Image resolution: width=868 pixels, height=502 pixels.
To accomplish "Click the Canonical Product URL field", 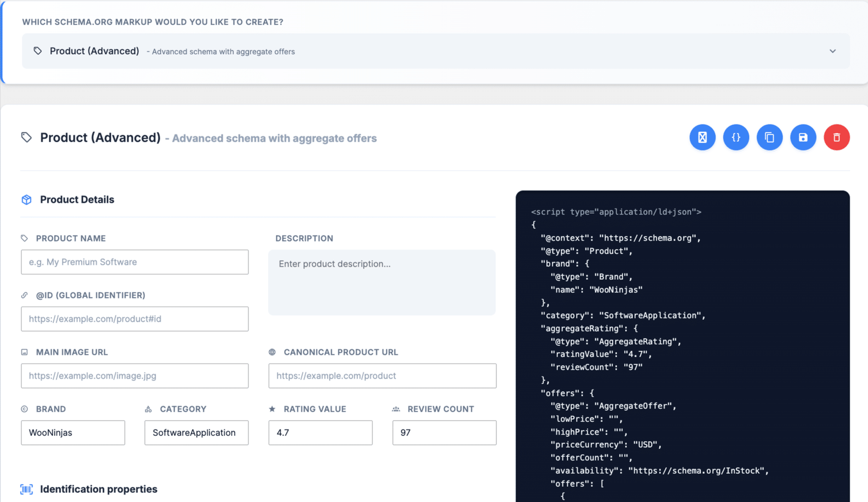I will (382, 376).
